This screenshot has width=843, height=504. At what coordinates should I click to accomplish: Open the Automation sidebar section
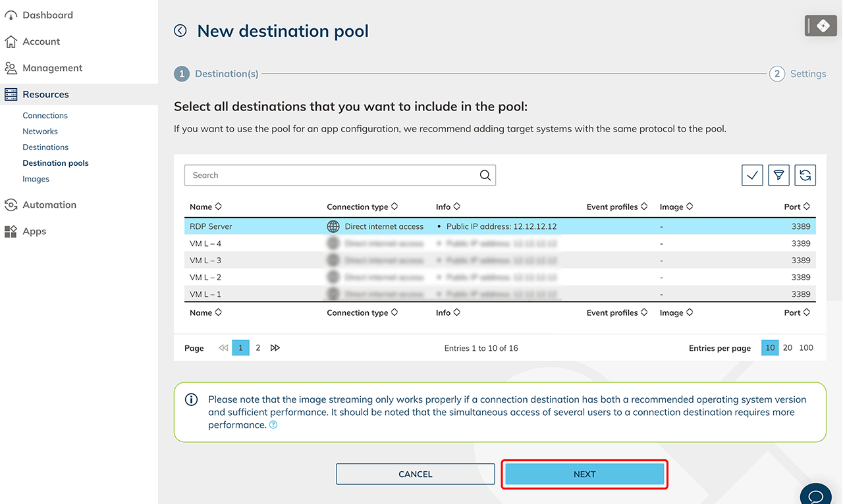49,205
